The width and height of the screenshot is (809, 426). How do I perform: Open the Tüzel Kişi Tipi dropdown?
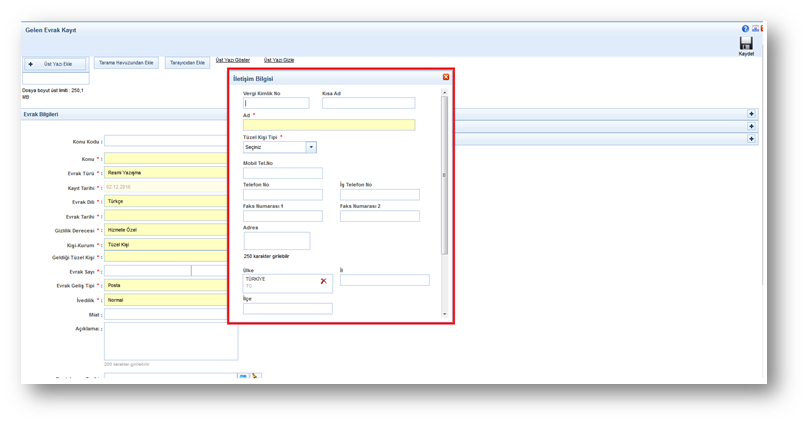[x=311, y=147]
